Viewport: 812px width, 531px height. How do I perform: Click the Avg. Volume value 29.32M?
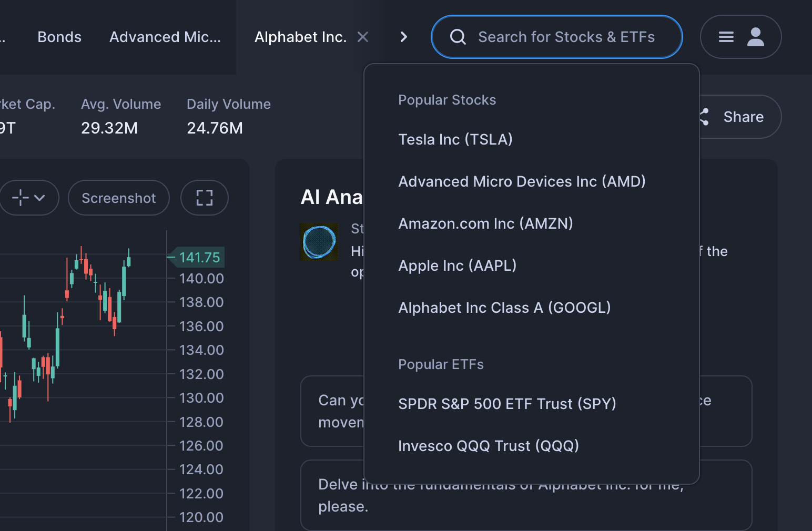pyautogui.click(x=109, y=128)
